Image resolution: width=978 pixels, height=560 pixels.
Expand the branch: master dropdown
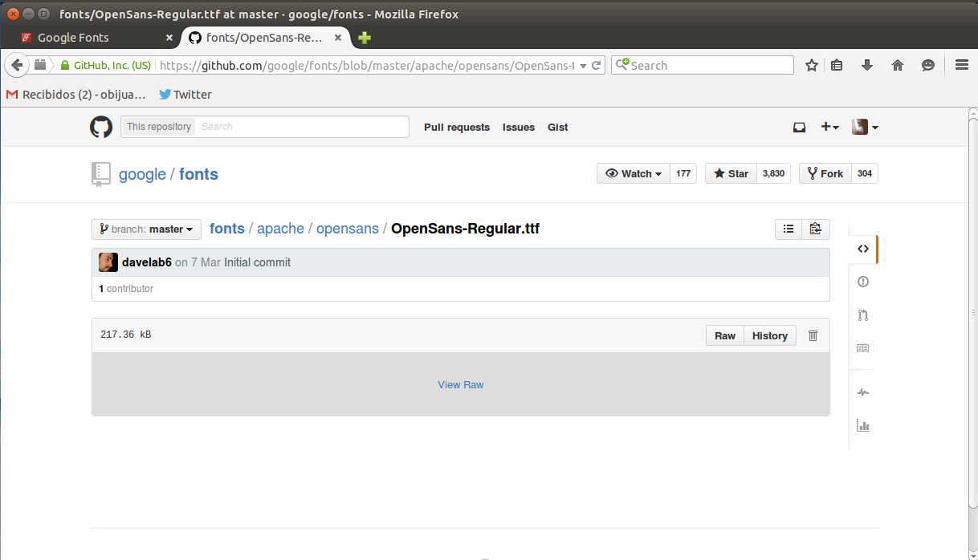pos(146,229)
